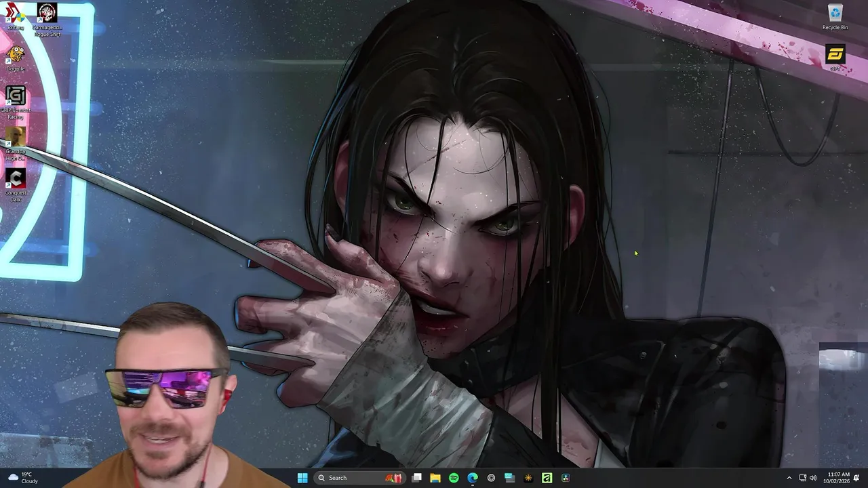Open the Windows Start menu
The width and height of the screenshot is (868, 488).
(x=302, y=478)
